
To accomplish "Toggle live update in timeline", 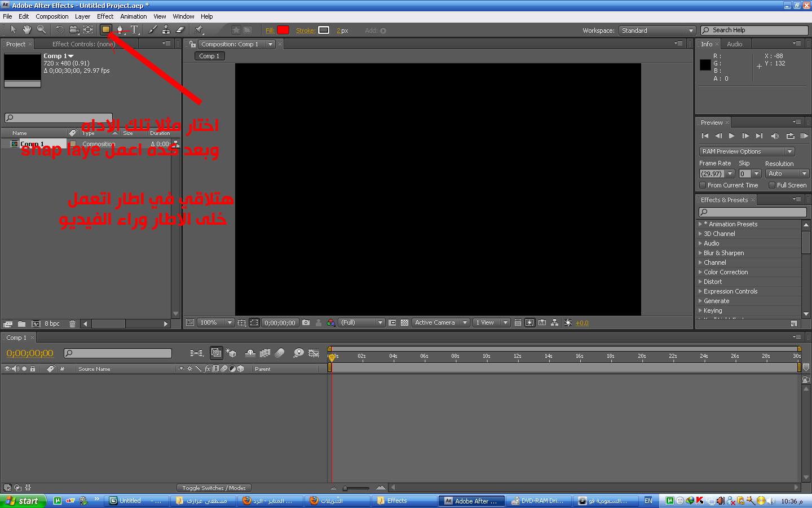I will [216, 353].
